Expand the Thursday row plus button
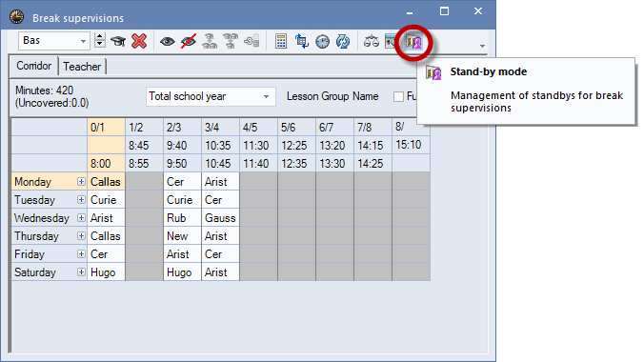Viewport: 644px width, 362px height. (x=81, y=236)
